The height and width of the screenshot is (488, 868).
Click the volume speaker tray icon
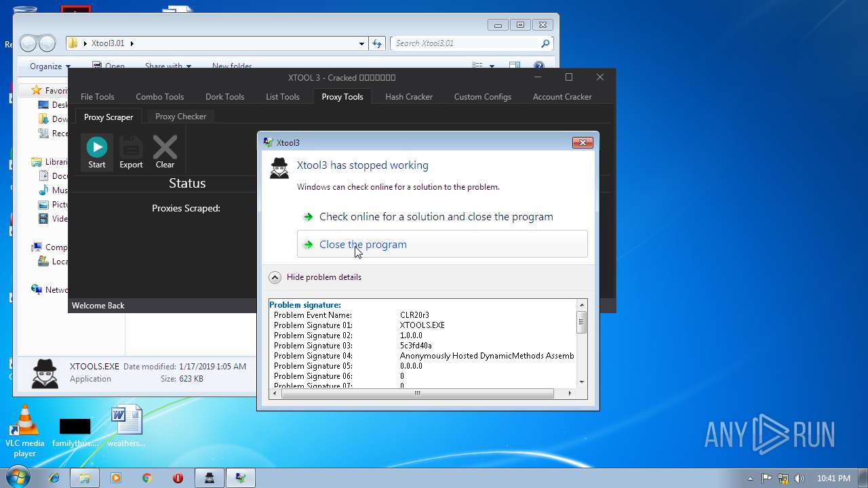click(x=800, y=479)
